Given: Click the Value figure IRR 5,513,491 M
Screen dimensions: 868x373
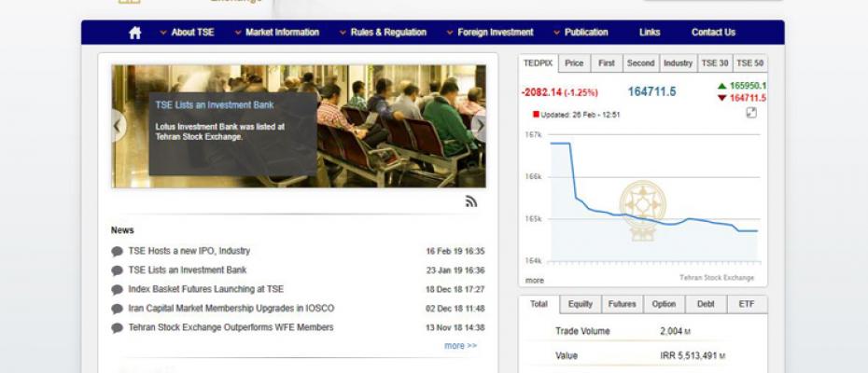Looking at the screenshot, I should click(x=693, y=356).
